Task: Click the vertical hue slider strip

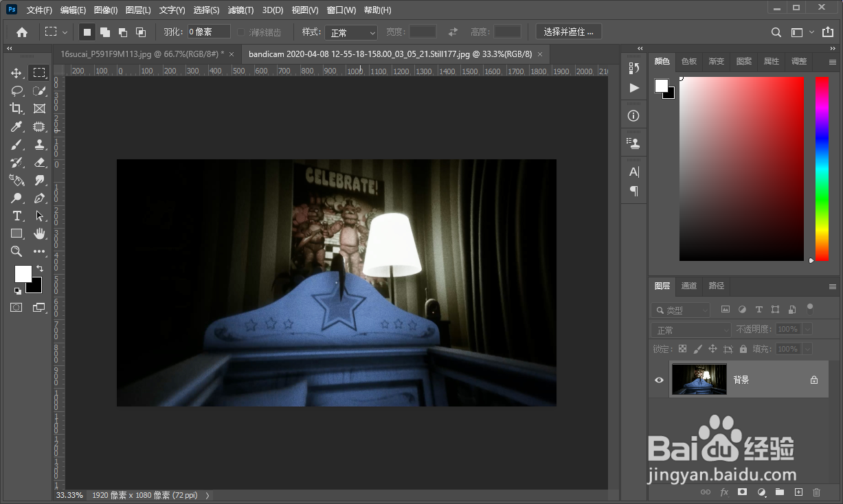Action: pyautogui.click(x=822, y=168)
